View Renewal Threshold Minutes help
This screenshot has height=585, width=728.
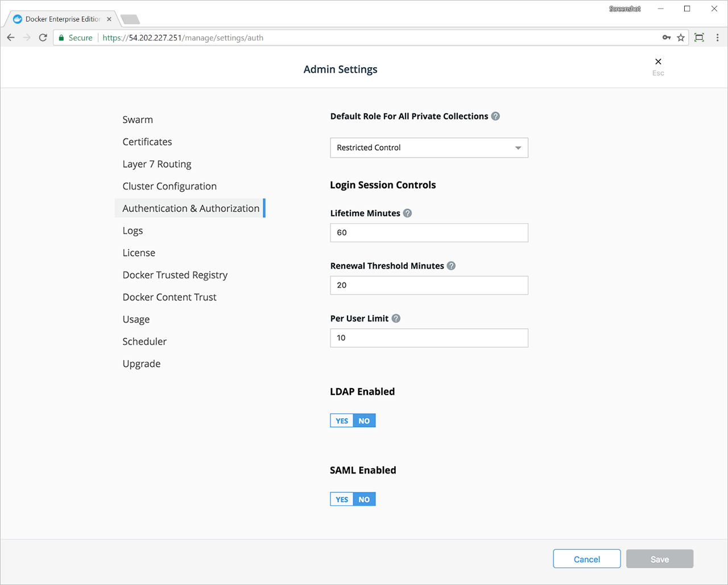pos(451,265)
